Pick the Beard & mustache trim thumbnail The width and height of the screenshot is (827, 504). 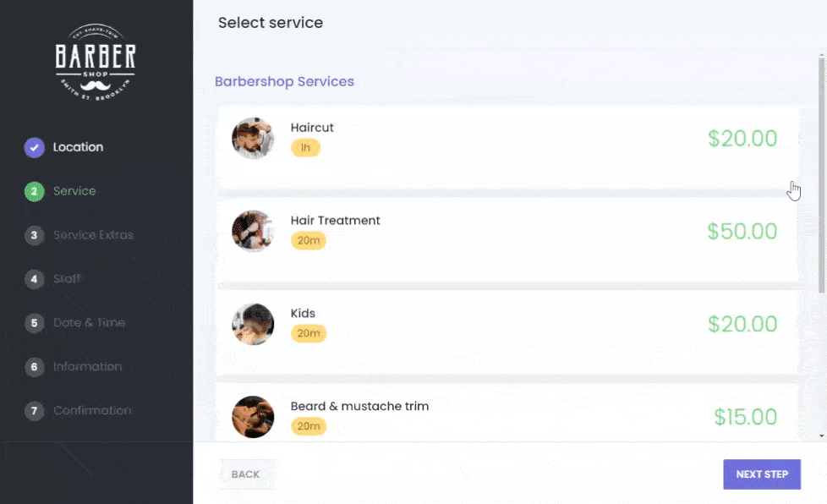tap(253, 417)
